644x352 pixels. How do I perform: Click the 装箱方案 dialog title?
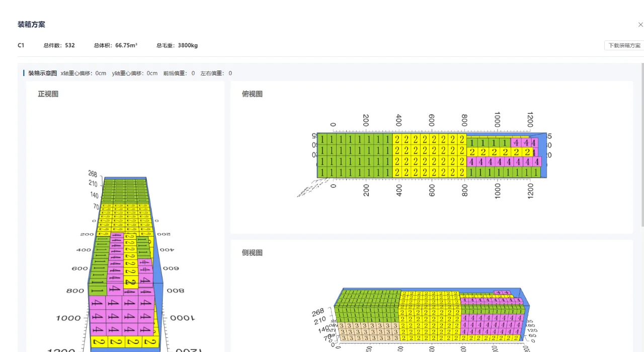click(31, 25)
